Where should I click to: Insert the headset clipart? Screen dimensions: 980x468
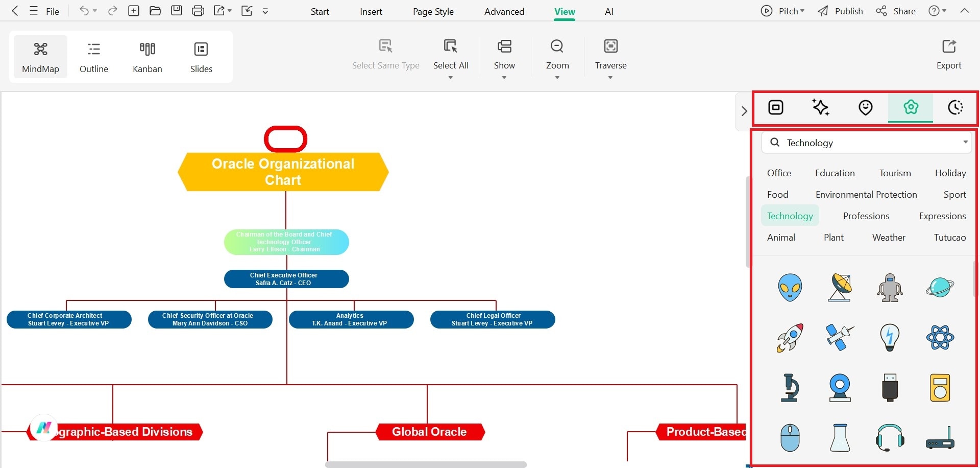pyautogui.click(x=890, y=437)
